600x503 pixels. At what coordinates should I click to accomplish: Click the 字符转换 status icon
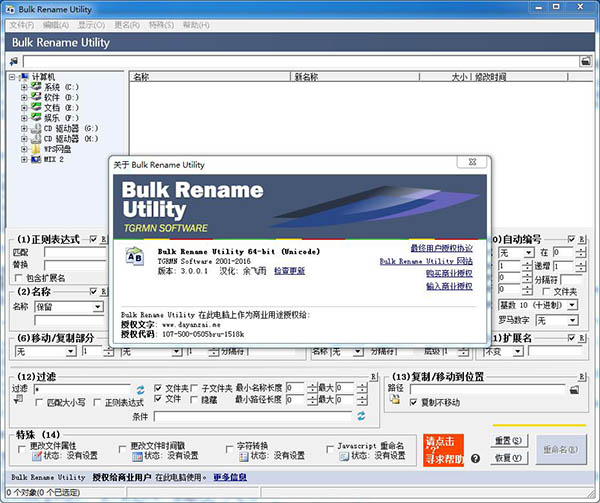243,456
